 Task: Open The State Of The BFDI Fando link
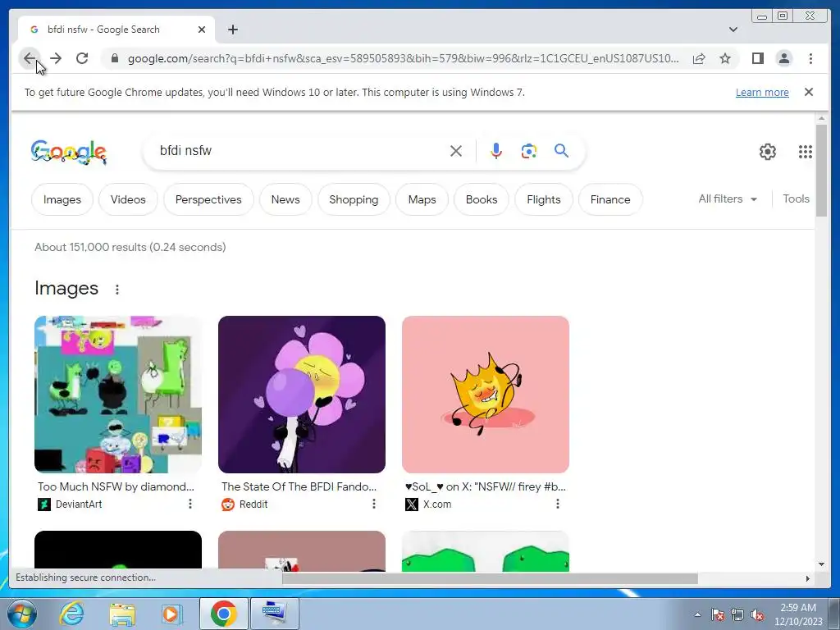(x=299, y=486)
